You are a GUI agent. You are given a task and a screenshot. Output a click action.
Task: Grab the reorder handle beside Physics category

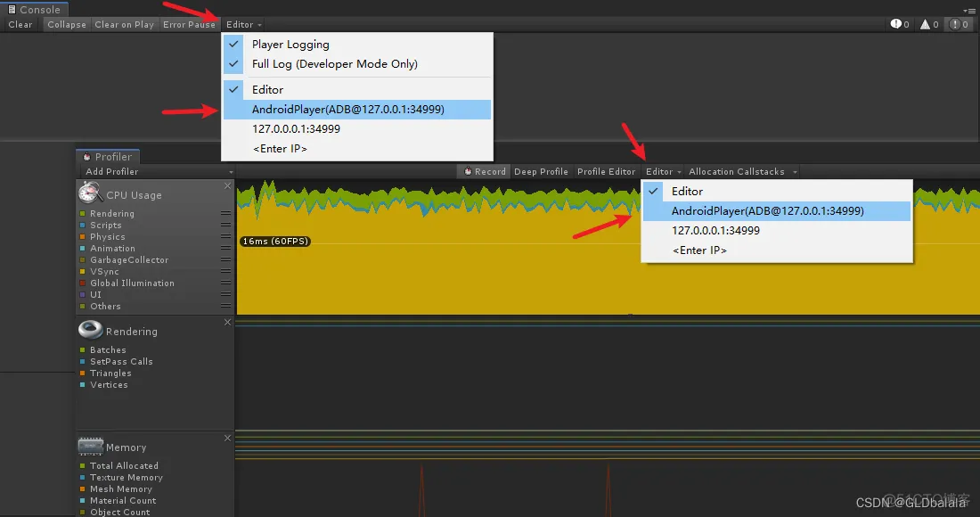click(225, 236)
